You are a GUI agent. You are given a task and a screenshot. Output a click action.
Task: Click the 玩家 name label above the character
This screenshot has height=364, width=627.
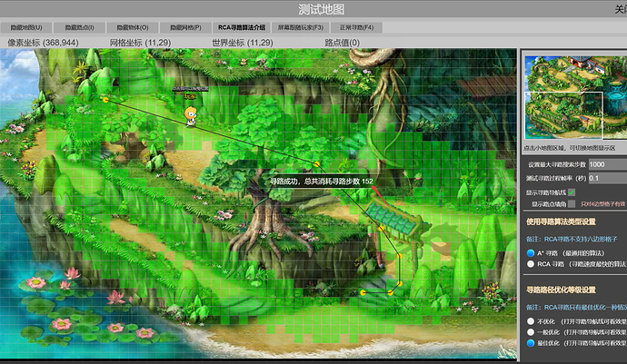pos(190,97)
